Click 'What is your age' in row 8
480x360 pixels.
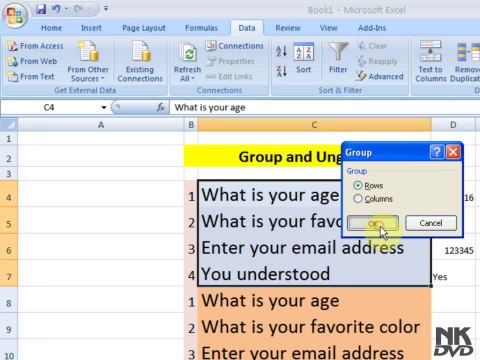(314, 301)
